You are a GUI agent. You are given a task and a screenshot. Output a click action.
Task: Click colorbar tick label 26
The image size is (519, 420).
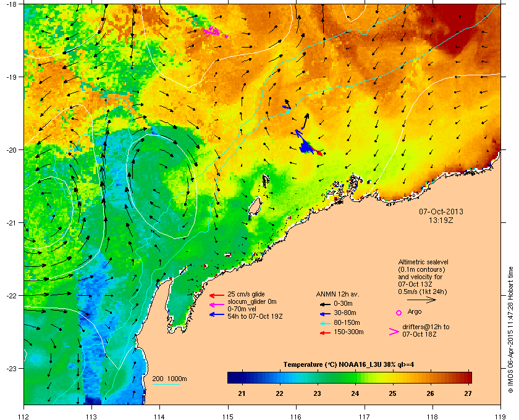tap(430, 393)
